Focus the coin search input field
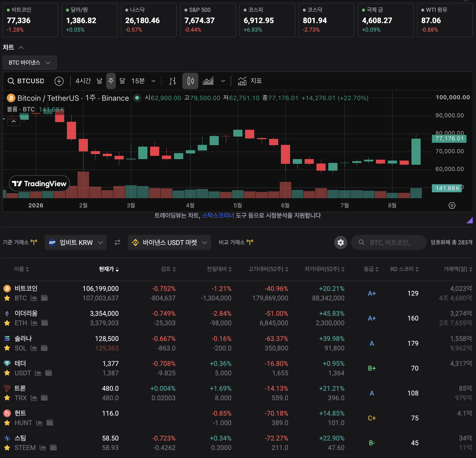 (389, 242)
